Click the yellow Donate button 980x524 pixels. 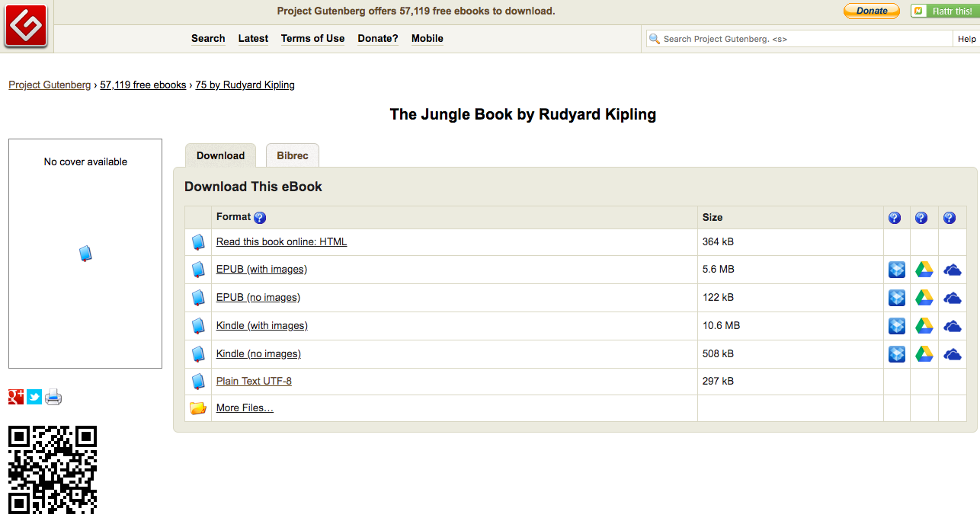coord(872,11)
